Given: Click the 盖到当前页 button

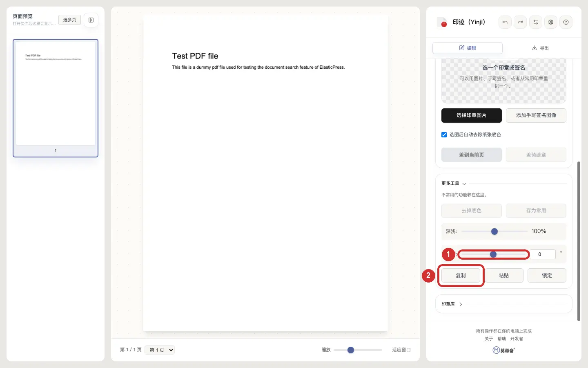Looking at the screenshot, I should tap(472, 155).
